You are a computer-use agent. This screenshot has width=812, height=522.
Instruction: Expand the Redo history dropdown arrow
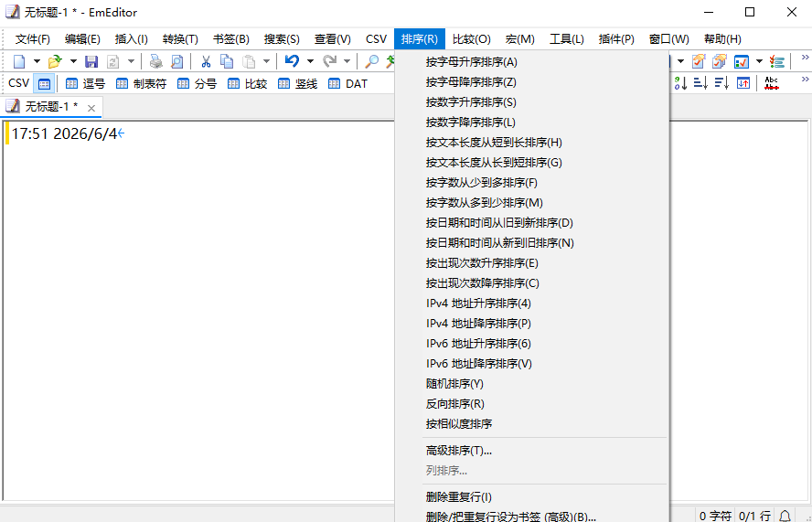[347, 61]
